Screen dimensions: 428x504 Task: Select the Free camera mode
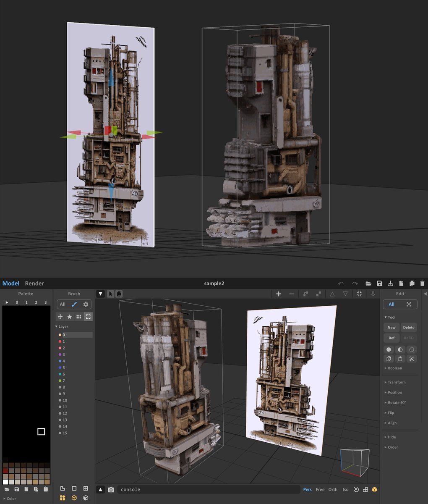[320, 490]
